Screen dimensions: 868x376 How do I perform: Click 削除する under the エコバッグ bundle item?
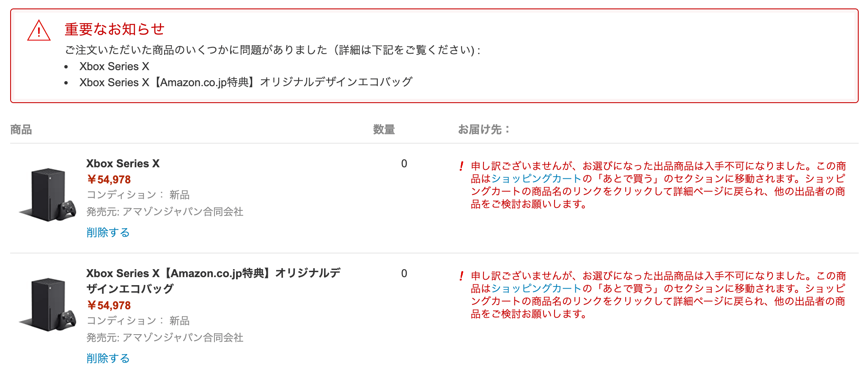pyautogui.click(x=108, y=358)
